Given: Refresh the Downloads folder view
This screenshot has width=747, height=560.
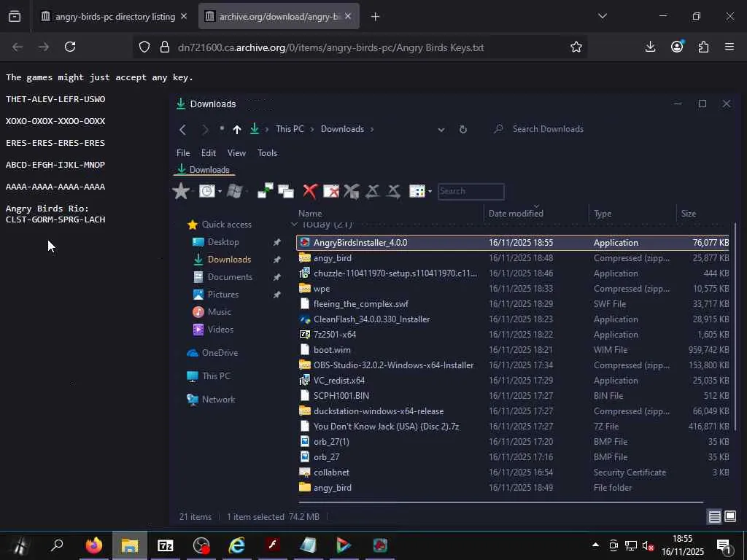Looking at the screenshot, I should point(462,129).
